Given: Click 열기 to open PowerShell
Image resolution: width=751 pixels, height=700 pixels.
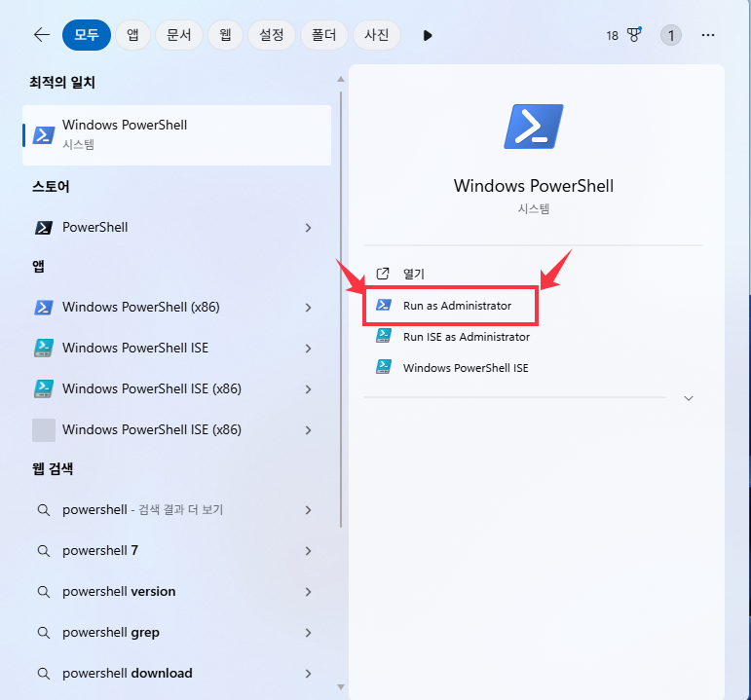Looking at the screenshot, I should [x=414, y=274].
